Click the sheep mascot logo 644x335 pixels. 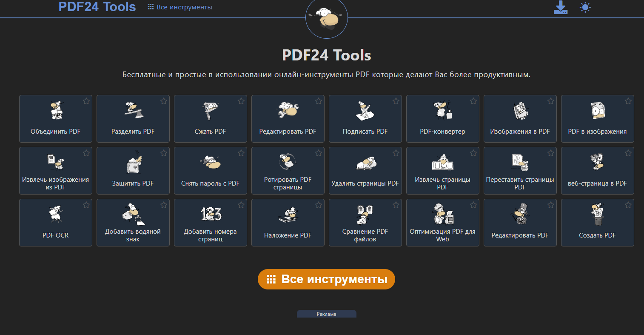(327, 18)
